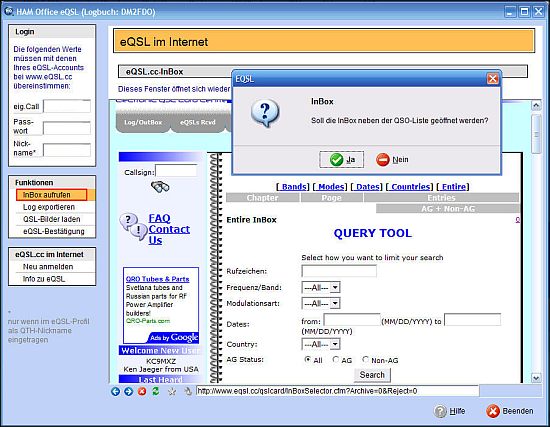Open the Dates link
This screenshot has width=550, height=427.
coord(368,187)
